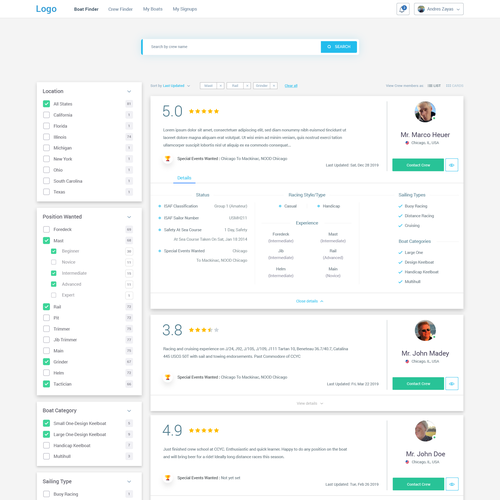
Task: Open the Andres Zayas user dropdown
Action: pyautogui.click(x=439, y=9)
